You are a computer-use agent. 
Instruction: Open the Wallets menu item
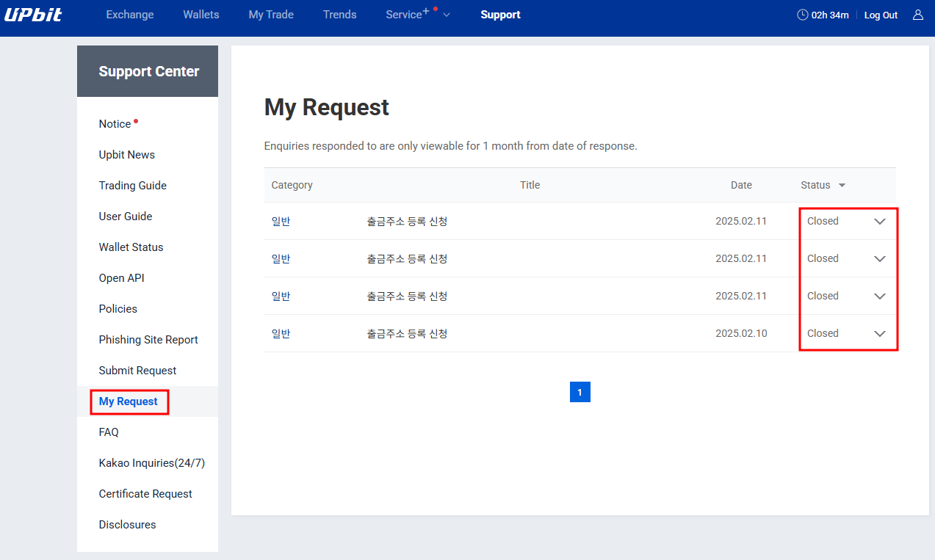201,15
